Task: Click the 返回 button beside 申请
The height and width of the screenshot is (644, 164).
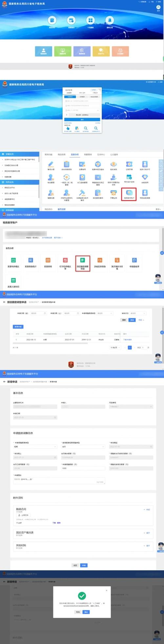Action: 75,565
